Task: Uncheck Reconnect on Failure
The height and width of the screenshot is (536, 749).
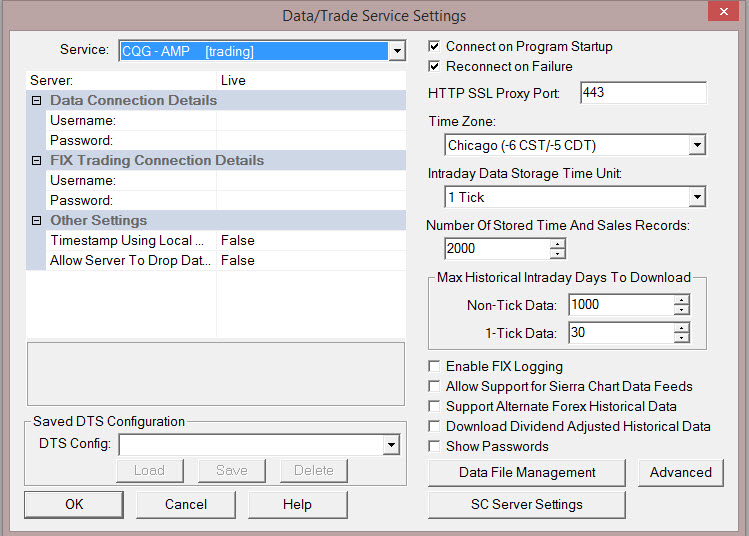Action: [434, 67]
